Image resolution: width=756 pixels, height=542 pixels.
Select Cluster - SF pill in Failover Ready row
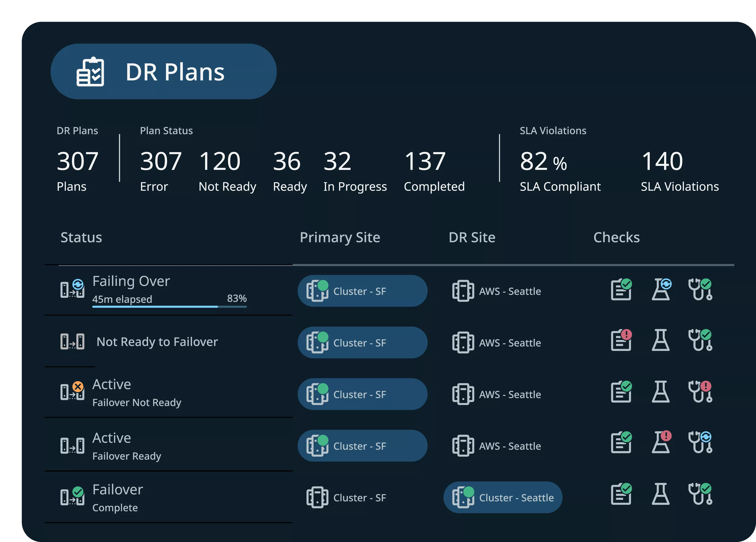click(x=362, y=446)
